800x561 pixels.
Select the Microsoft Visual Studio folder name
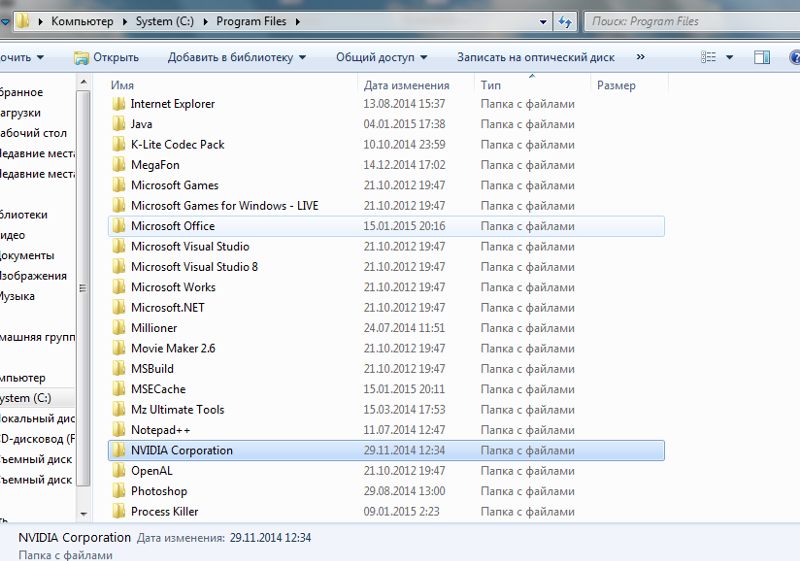(190, 246)
